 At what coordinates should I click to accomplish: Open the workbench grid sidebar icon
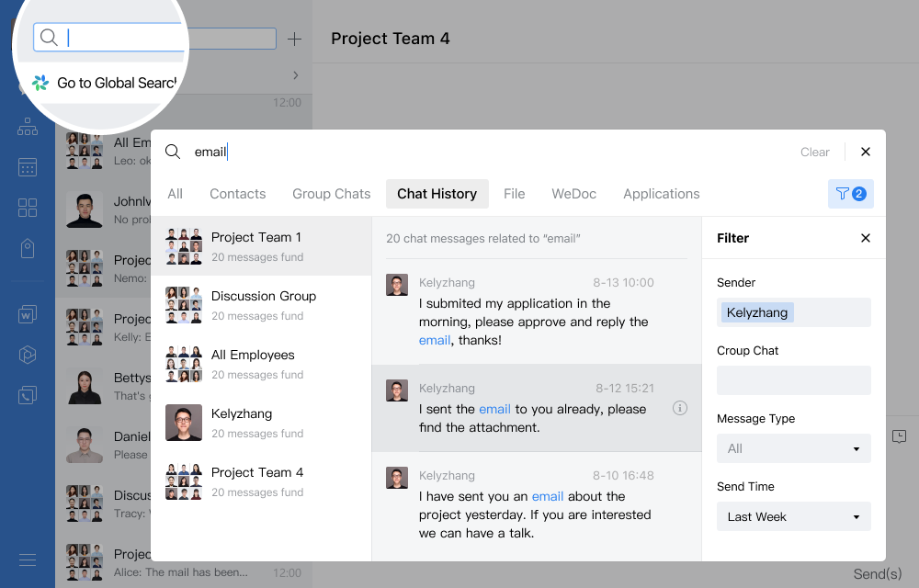[28, 208]
